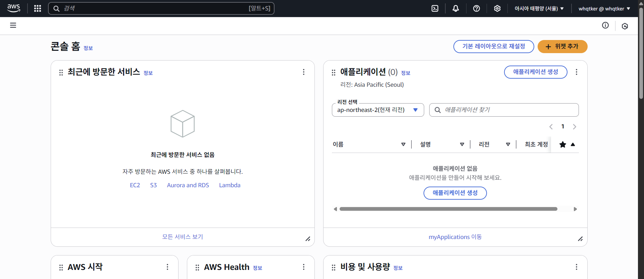Open 정보 link next to 애플리케이션
This screenshot has width=644, height=279.
[x=406, y=73]
